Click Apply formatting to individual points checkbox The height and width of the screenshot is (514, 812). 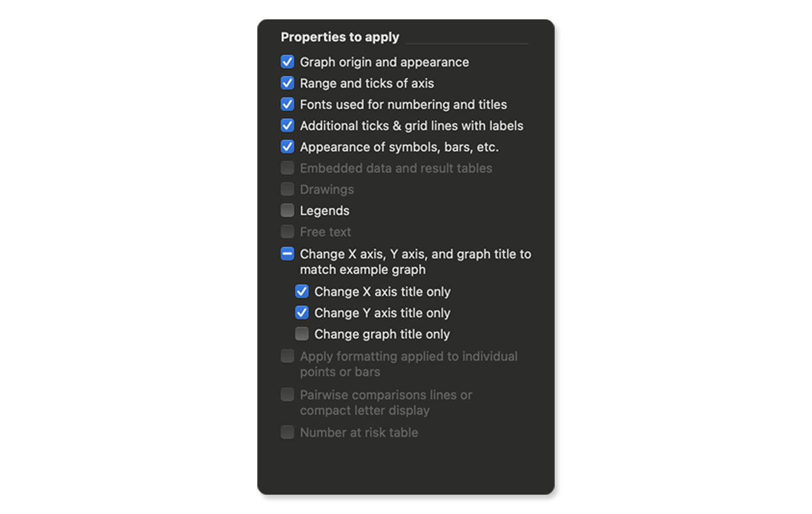pos(287,356)
